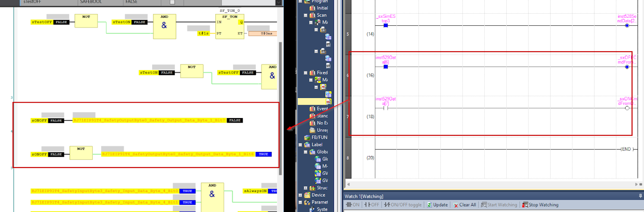Image resolution: width=644 pixels, height=212 pixels.
Task: Click the Structure icon in tree
Action: [312, 188]
